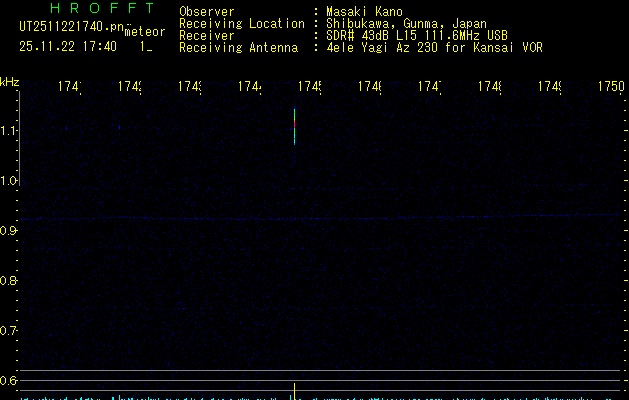The width and height of the screenshot is (629, 400).
Task: Click the kHz axis unit label
Action: (10, 81)
